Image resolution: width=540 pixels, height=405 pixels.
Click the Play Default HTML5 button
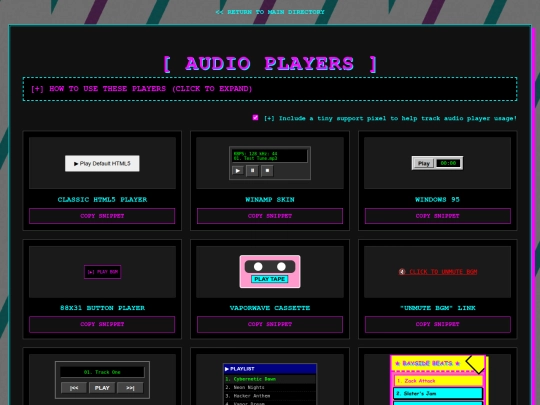point(102,163)
